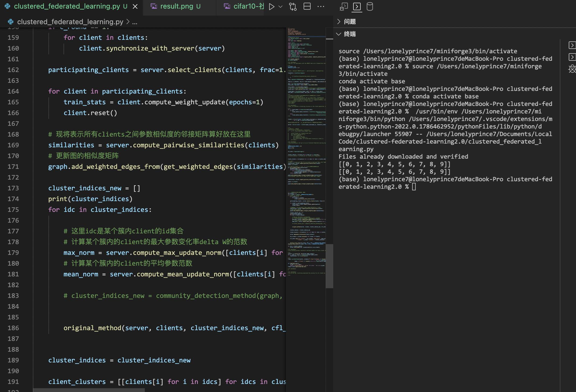This screenshot has width=576, height=392.
Task: Open the run options dropdown arrow
Action: point(280,6)
